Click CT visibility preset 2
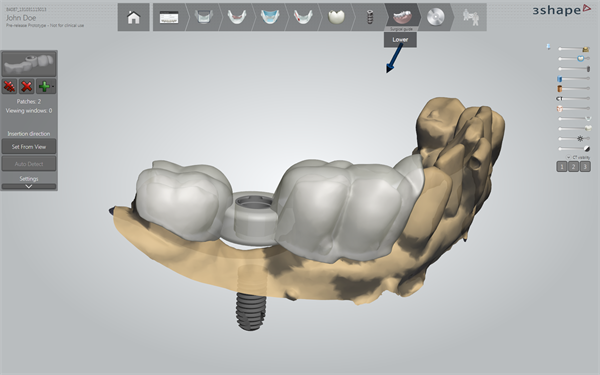This screenshot has height=375, width=600. coord(573,166)
